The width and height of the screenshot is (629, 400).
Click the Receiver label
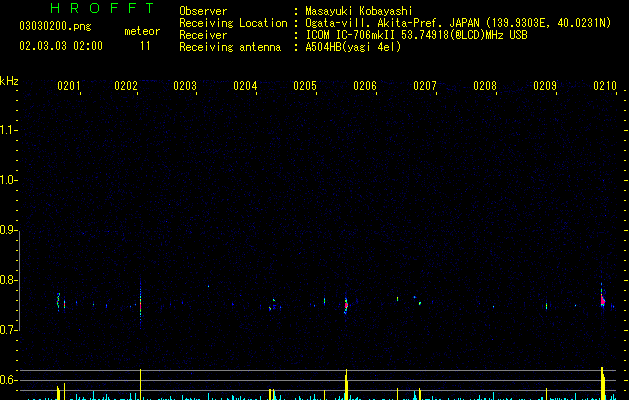203,35
